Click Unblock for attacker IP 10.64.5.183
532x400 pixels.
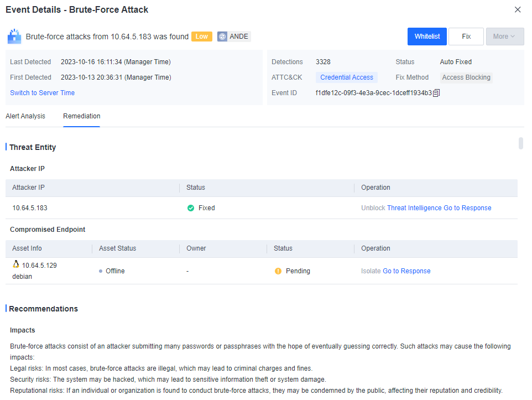[373, 208]
